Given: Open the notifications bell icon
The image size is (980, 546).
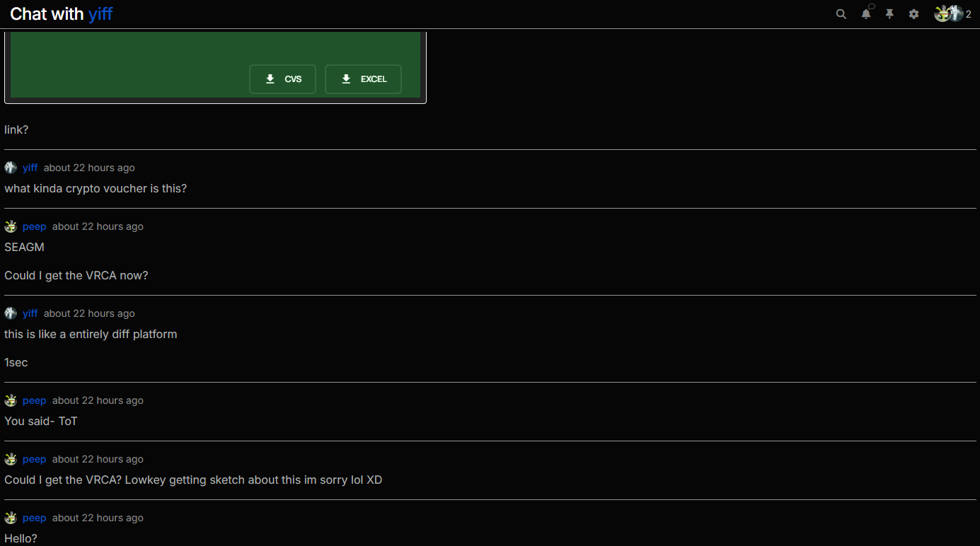Looking at the screenshot, I should [866, 14].
